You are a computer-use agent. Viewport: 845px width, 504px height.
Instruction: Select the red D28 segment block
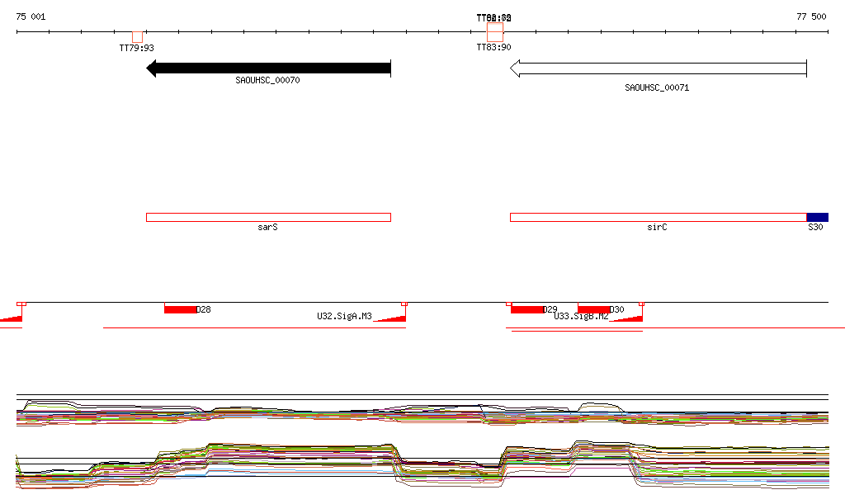click(x=181, y=309)
